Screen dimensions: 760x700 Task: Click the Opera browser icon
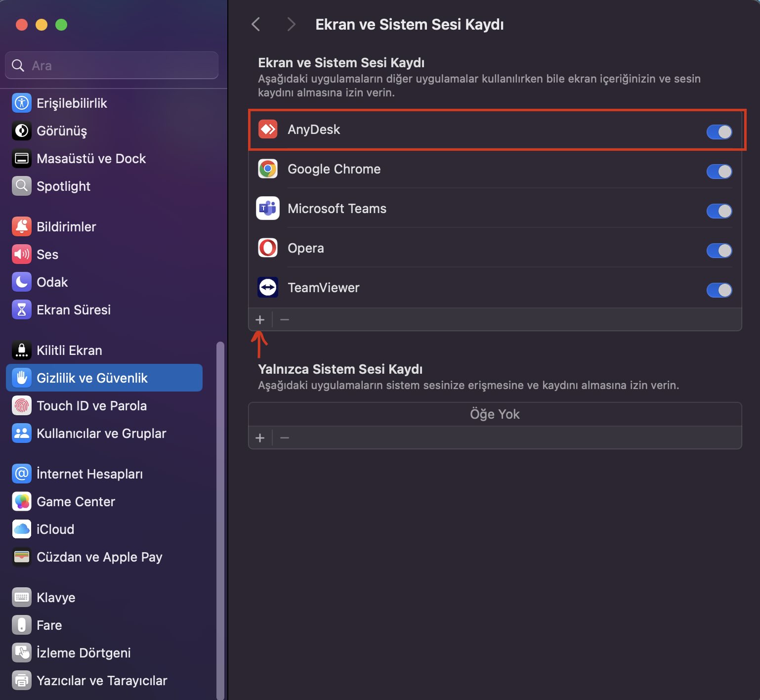(x=268, y=248)
